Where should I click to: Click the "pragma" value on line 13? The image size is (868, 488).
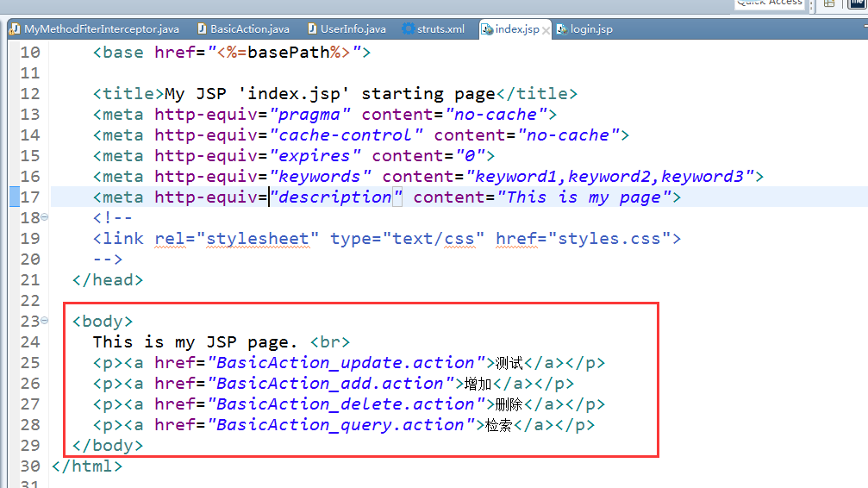pyautogui.click(x=309, y=115)
